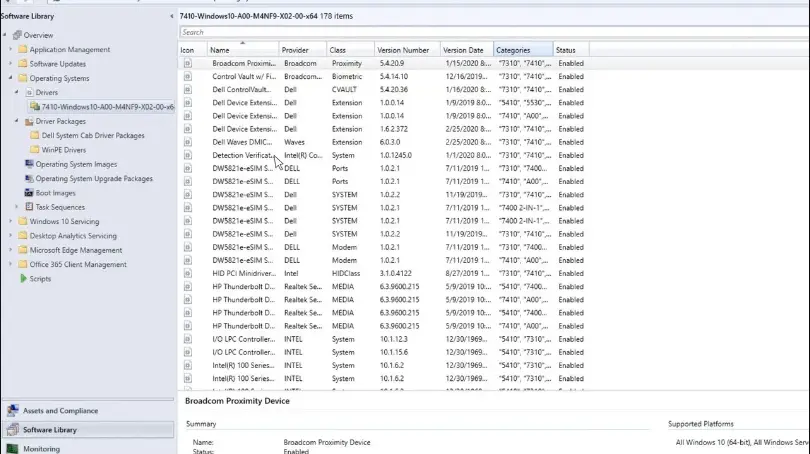
Task: Open the Scripts node
Action: coord(40,279)
